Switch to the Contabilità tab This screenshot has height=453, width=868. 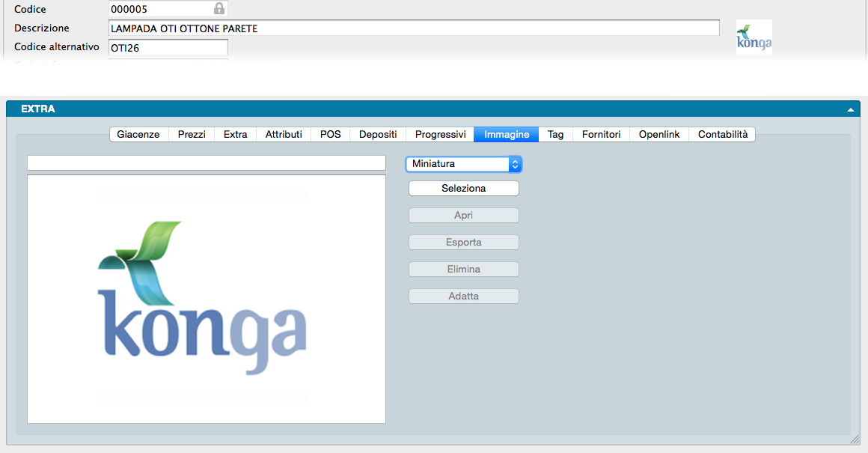pyautogui.click(x=722, y=135)
